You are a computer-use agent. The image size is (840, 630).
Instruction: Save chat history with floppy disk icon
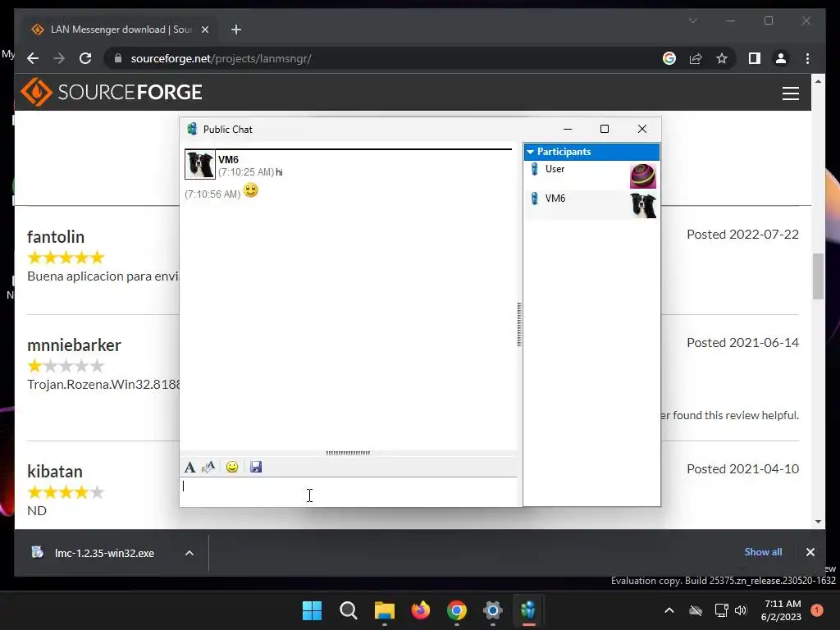[x=256, y=467]
